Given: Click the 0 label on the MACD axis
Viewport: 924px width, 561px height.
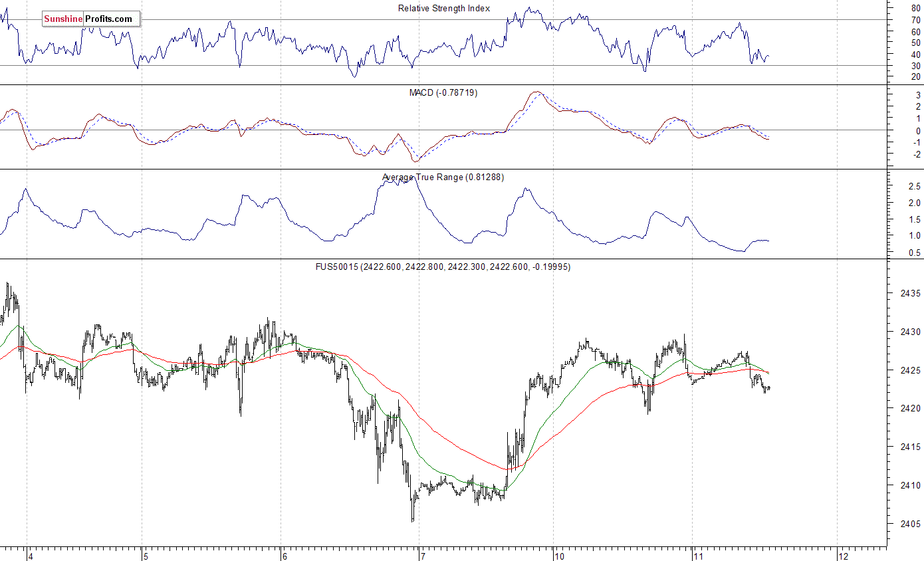Looking at the screenshot, I should [918, 131].
